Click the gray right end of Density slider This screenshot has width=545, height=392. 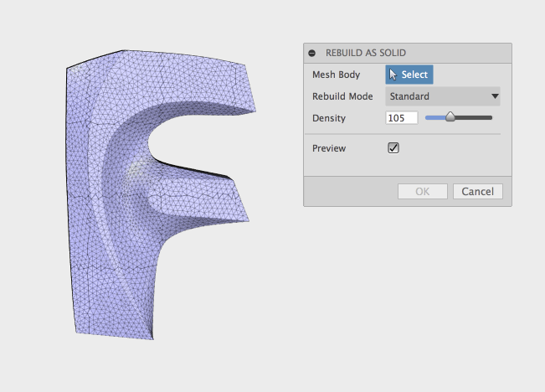(x=476, y=118)
